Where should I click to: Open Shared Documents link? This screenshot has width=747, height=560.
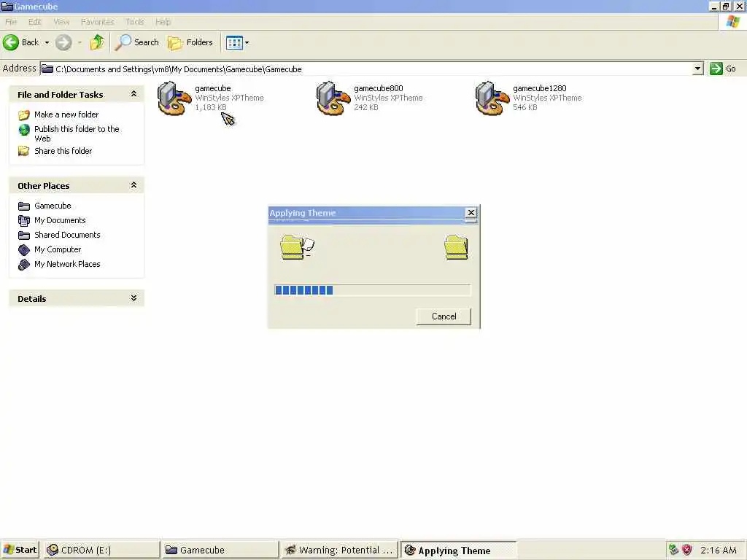click(67, 236)
